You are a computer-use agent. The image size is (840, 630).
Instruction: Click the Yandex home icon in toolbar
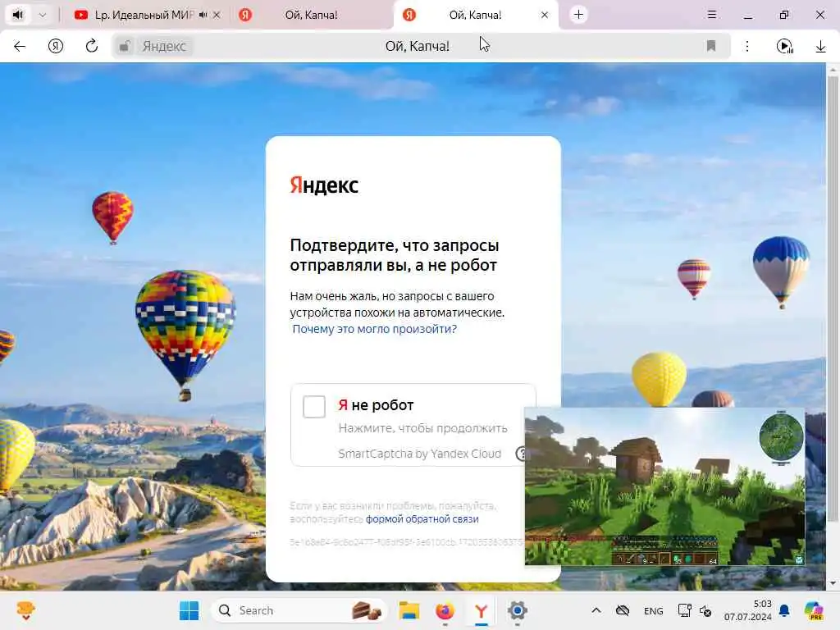pos(56,46)
